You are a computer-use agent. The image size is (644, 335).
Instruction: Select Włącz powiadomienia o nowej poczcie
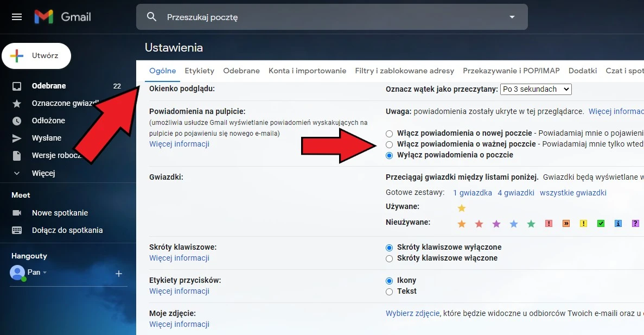(x=389, y=134)
